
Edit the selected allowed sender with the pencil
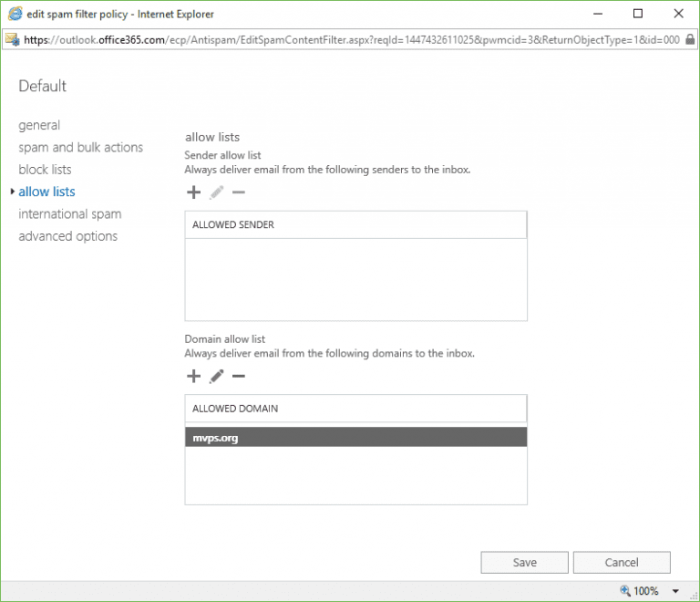(217, 192)
